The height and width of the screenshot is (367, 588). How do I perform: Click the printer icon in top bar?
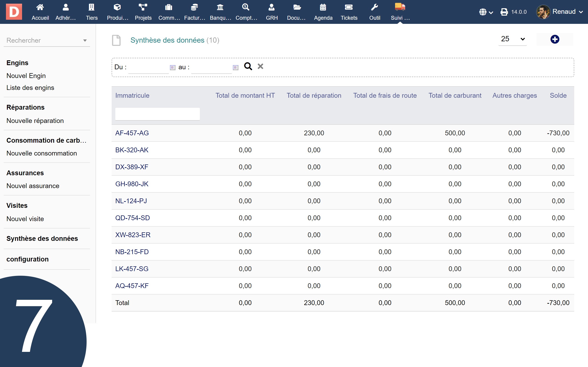coord(504,12)
